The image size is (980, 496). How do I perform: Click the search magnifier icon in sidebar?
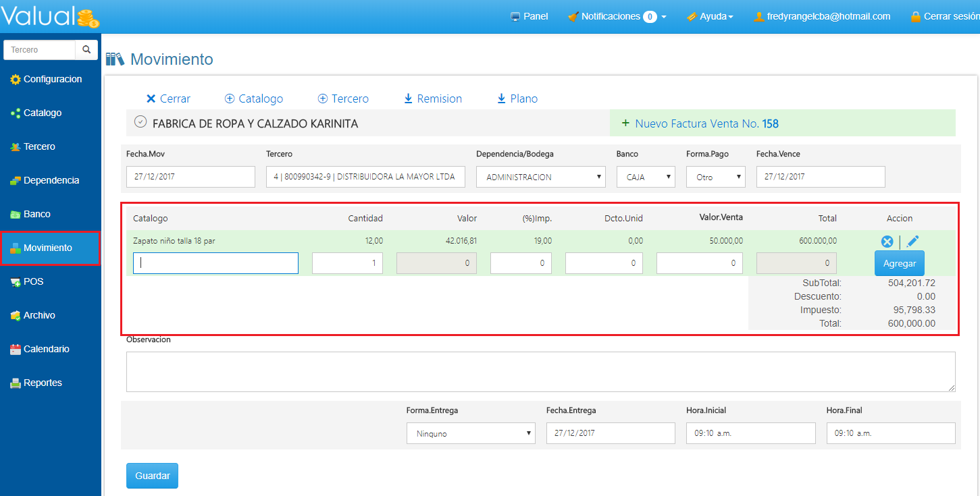86,49
